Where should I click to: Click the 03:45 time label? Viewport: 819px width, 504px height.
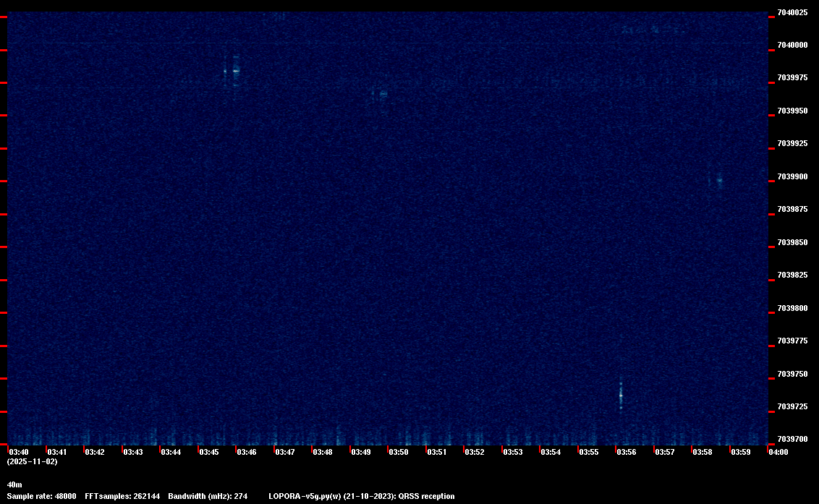click(209, 452)
